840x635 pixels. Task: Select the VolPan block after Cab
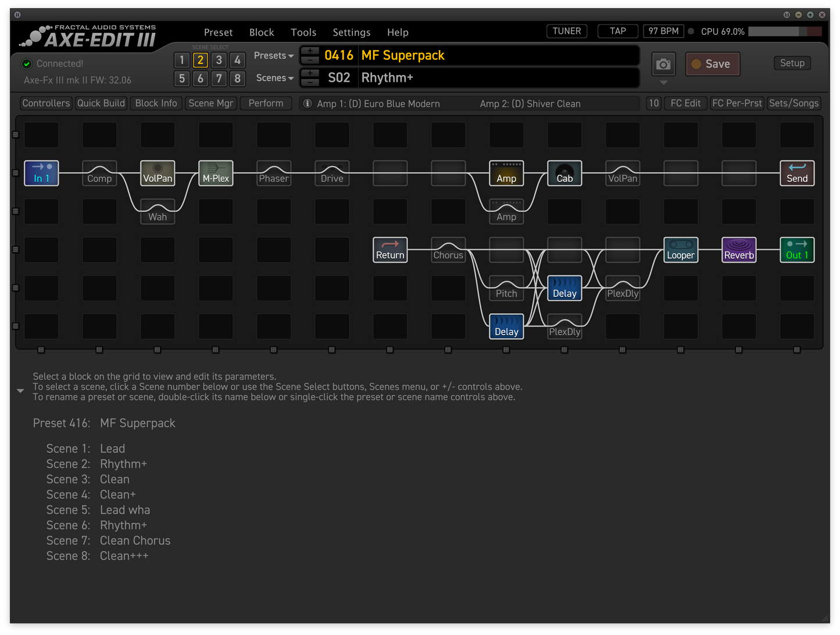tap(623, 173)
